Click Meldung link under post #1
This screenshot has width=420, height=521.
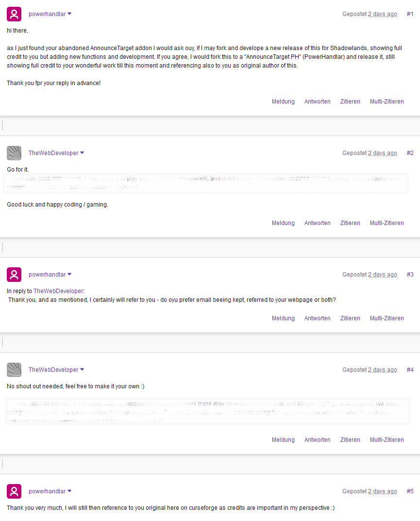283,102
